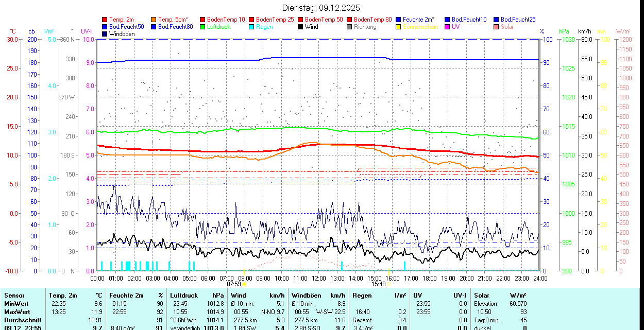644x330 pixels.
Task: Click the green Luftdruck legend swatch
Action: click(x=203, y=27)
